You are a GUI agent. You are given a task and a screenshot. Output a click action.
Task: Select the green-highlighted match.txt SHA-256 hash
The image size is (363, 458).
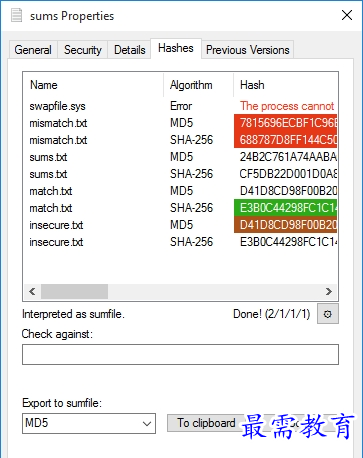coord(285,208)
